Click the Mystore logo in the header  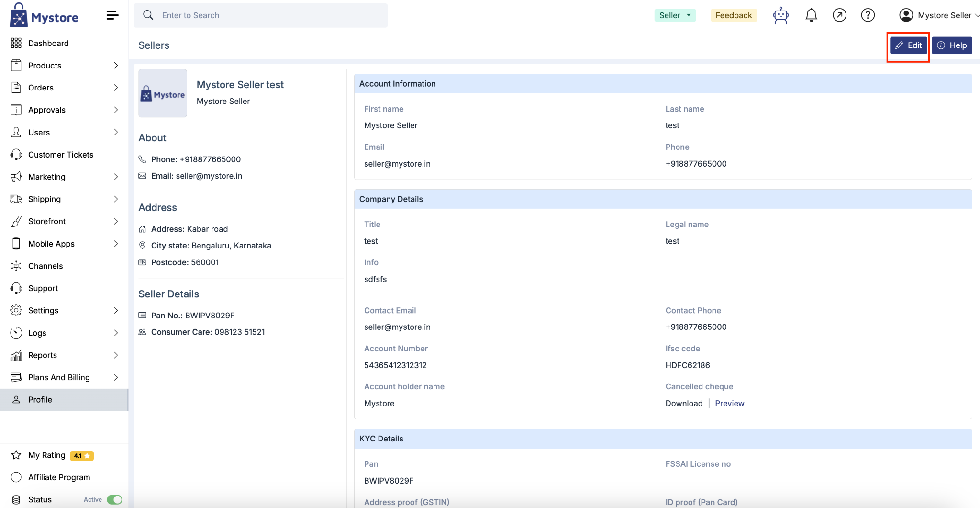[44, 15]
